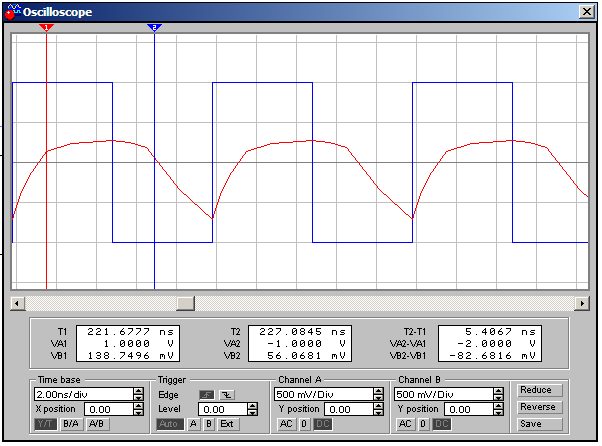Set Channel A coupling to AC
The width and height of the screenshot is (602, 446).
(286, 424)
